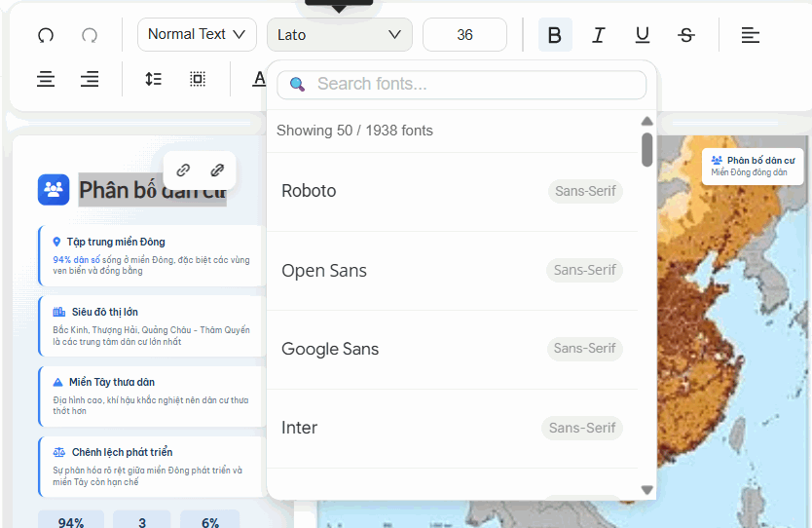
Task: Toggle bold formatting
Action: point(555,35)
